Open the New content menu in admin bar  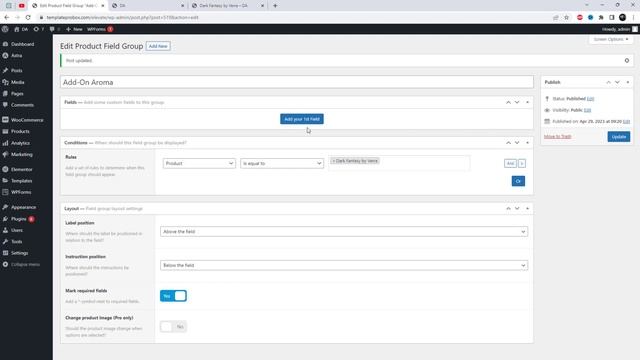coord(74,29)
